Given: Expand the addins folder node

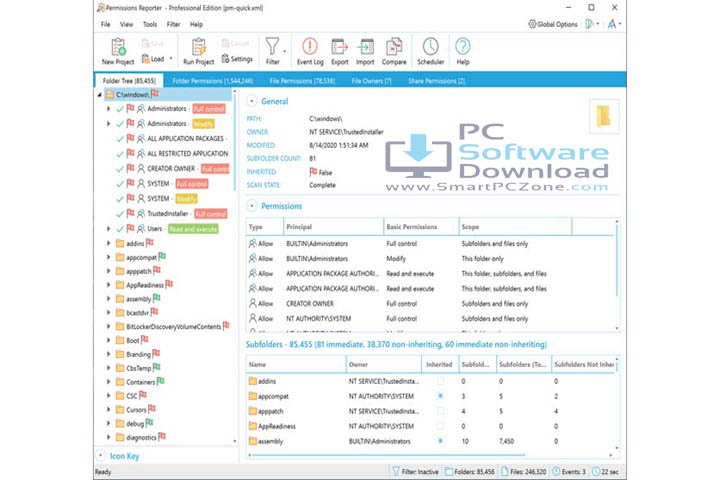Looking at the screenshot, I should (x=108, y=243).
